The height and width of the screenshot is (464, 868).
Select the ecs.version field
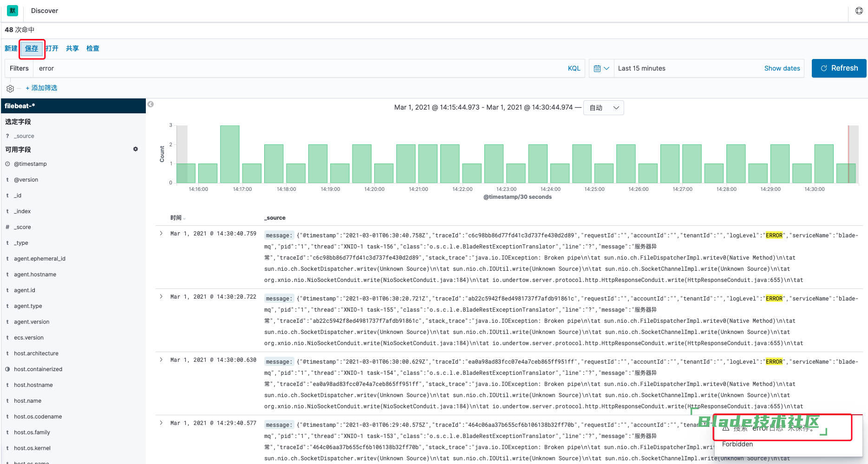[29, 338]
